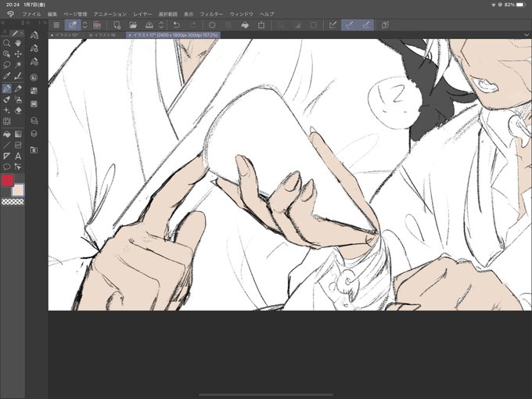Viewport: 532px width, 399px height.
Task: Switch to the イラスト10 canvas tab
Action: pyautogui.click(x=66, y=35)
